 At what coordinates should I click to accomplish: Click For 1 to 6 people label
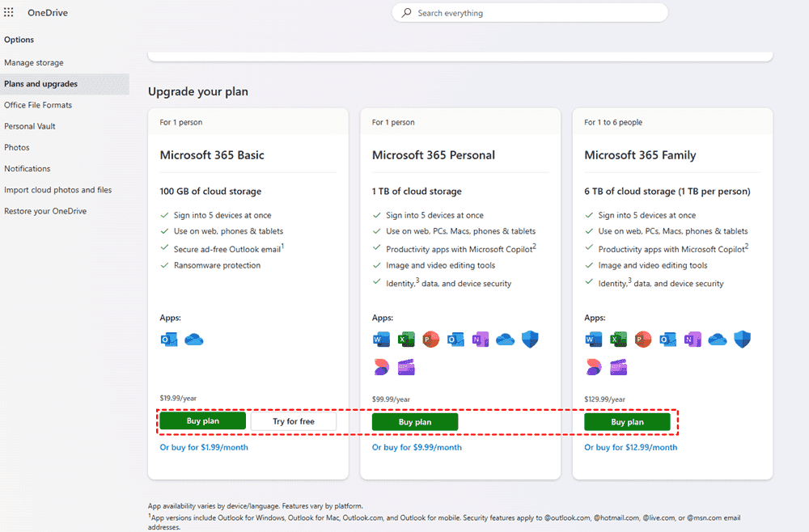(613, 122)
